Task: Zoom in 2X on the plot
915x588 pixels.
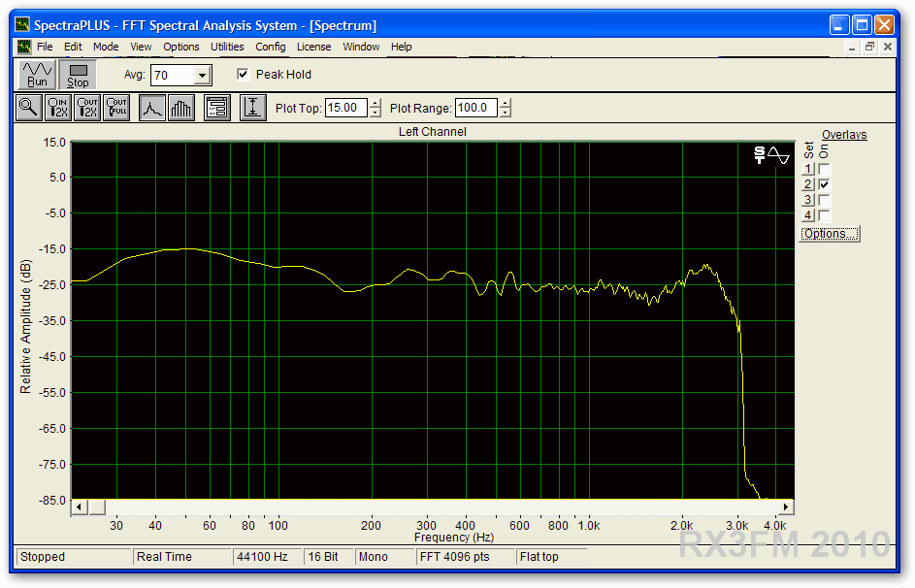Action: click(x=58, y=108)
